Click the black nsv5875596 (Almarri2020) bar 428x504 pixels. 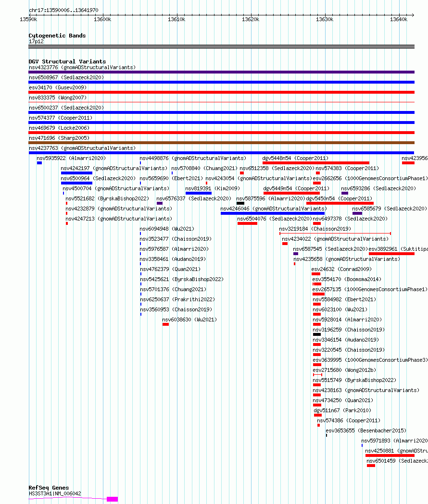[240, 203]
